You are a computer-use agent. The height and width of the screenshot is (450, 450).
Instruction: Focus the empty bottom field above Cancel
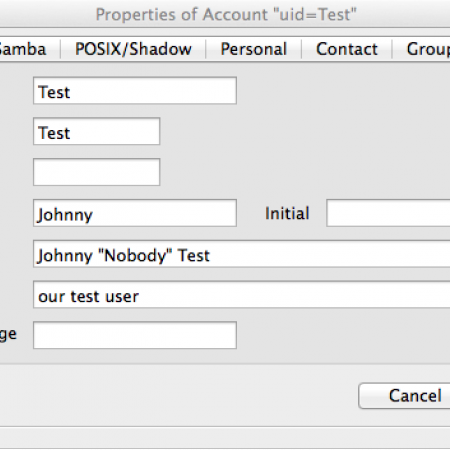[x=135, y=335]
